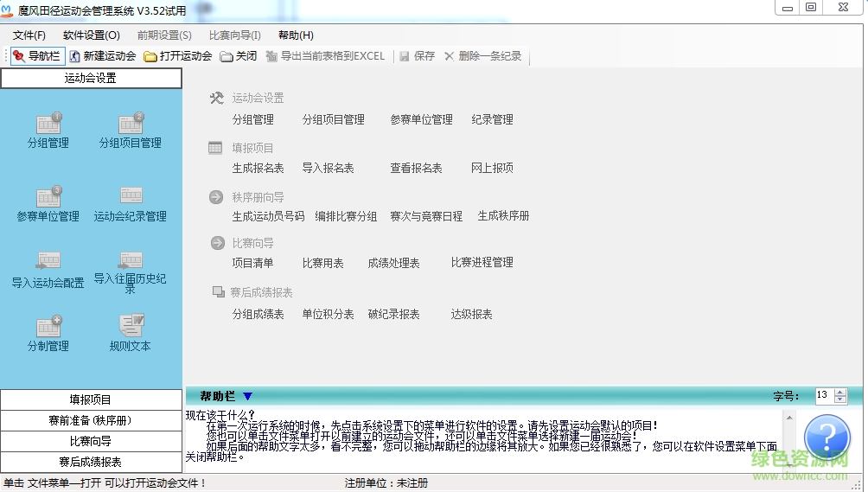Toggle the 导航栏 navigation bar button

pos(38,56)
